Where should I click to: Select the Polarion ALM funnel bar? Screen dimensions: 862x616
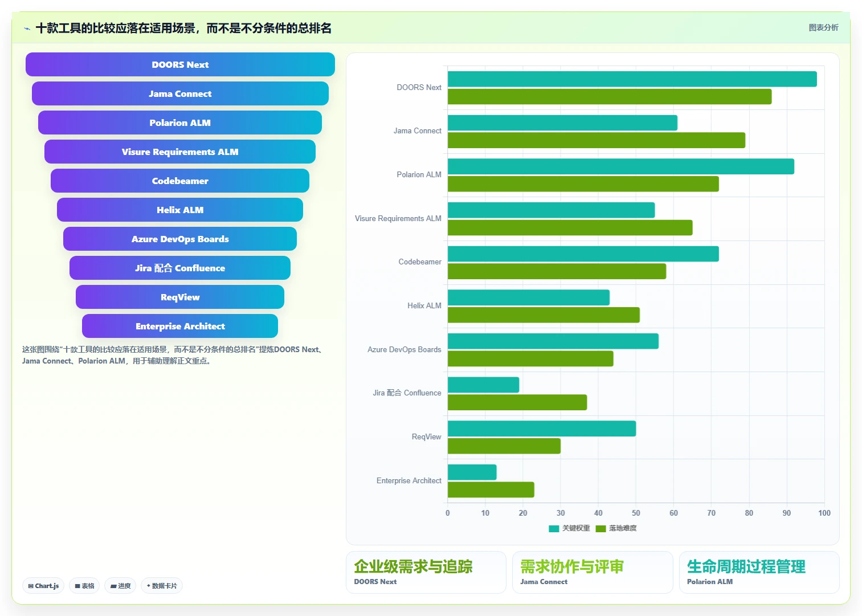point(180,123)
